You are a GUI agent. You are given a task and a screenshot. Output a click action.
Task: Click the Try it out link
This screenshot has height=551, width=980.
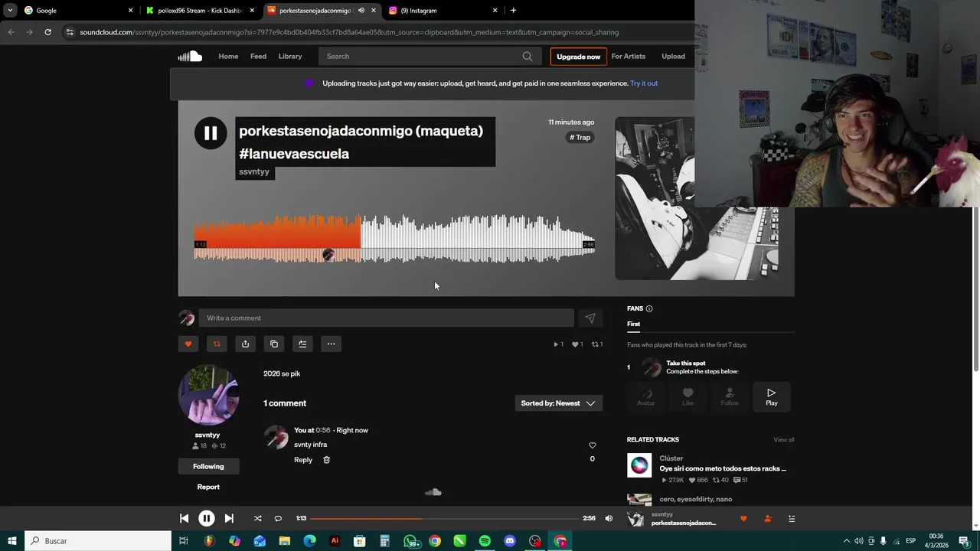pos(644,83)
